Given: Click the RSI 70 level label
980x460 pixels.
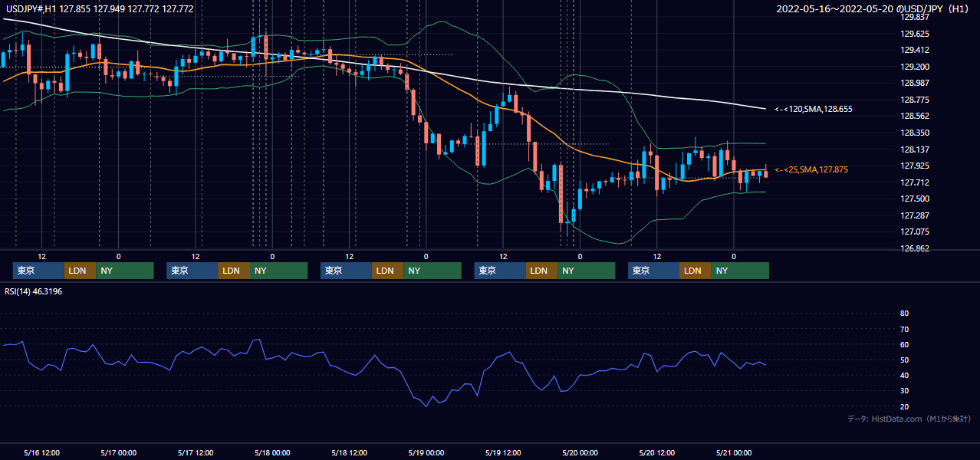Looking at the screenshot, I should click(904, 329).
